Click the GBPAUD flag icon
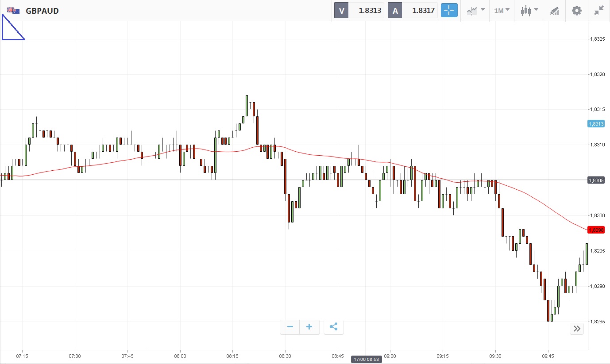This screenshot has width=610, height=364. pyautogui.click(x=13, y=11)
